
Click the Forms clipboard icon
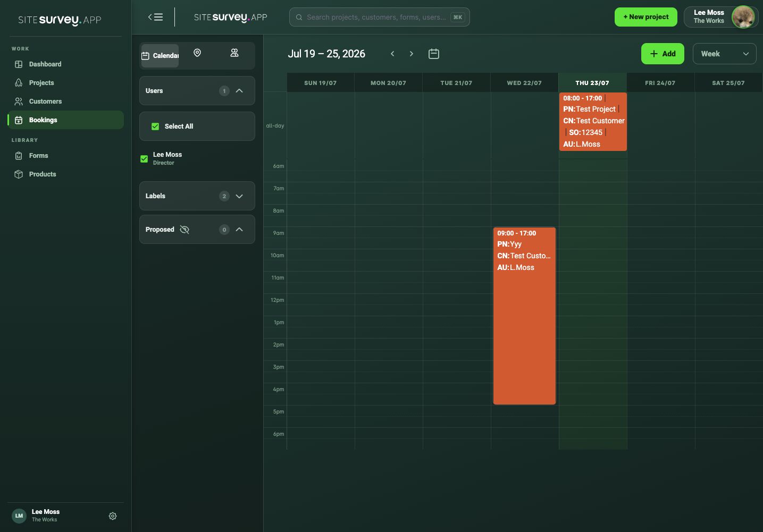point(19,156)
